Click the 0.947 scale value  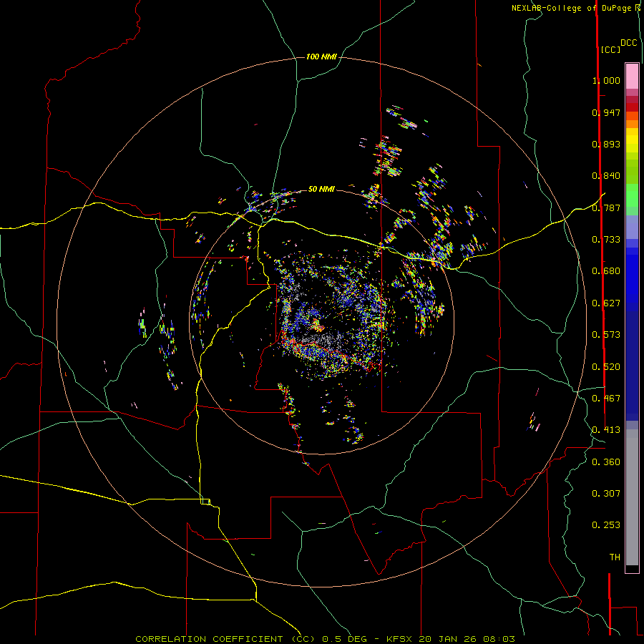(606, 112)
